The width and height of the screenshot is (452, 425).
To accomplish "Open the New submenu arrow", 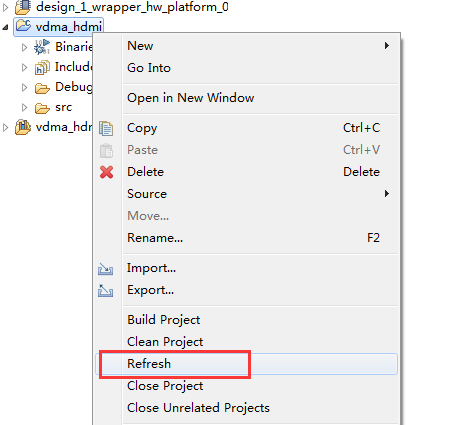I will click(x=387, y=46).
